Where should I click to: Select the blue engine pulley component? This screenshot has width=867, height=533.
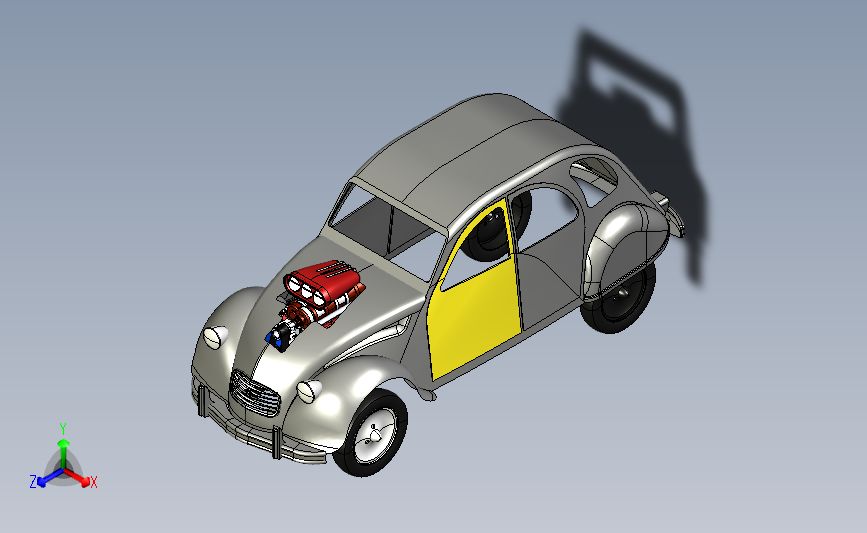pyautogui.click(x=278, y=337)
